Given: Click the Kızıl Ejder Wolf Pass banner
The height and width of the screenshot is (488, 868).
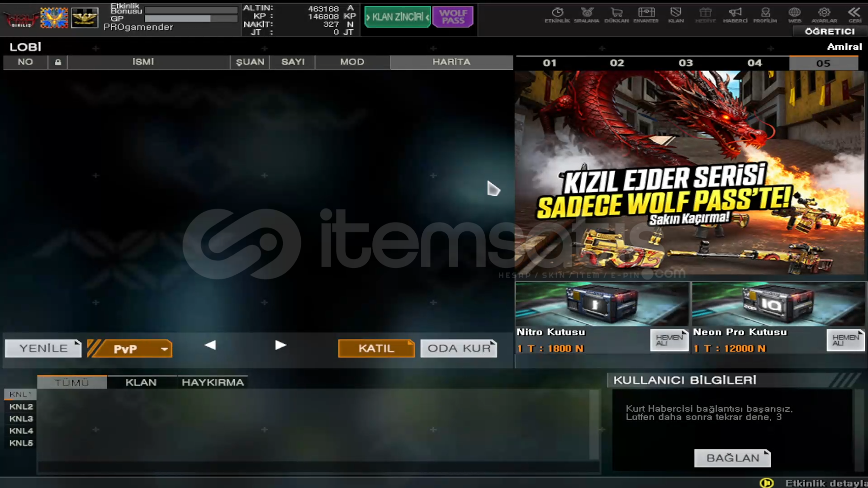Looking at the screenshot, I should tap(689, 173).
